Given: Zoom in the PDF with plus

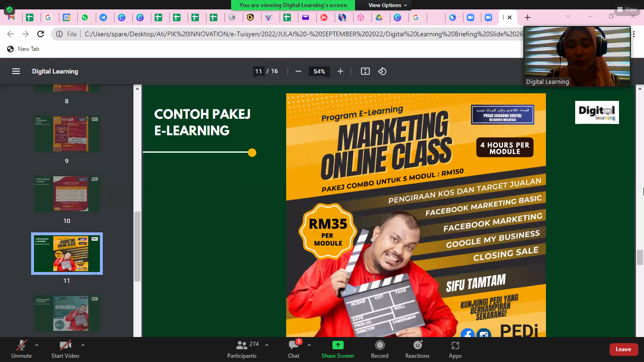Looking at the screenshot, I should 340,72.
